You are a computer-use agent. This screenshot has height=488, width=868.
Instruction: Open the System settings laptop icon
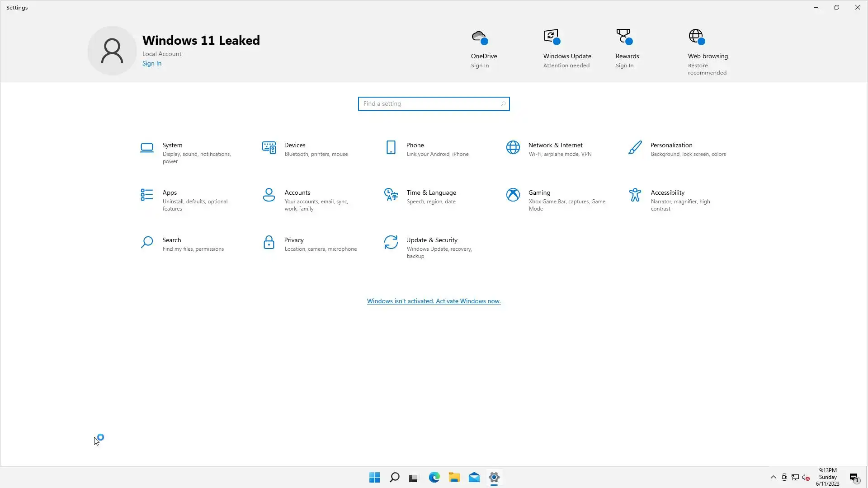tap(147, 148)
